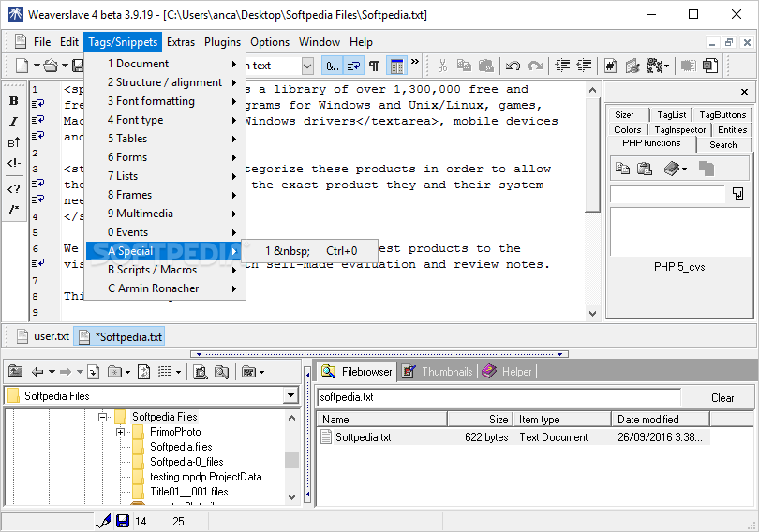Switch to the user.txt document tab
This screenshot has width=759, height=532.
coord(43,336)
